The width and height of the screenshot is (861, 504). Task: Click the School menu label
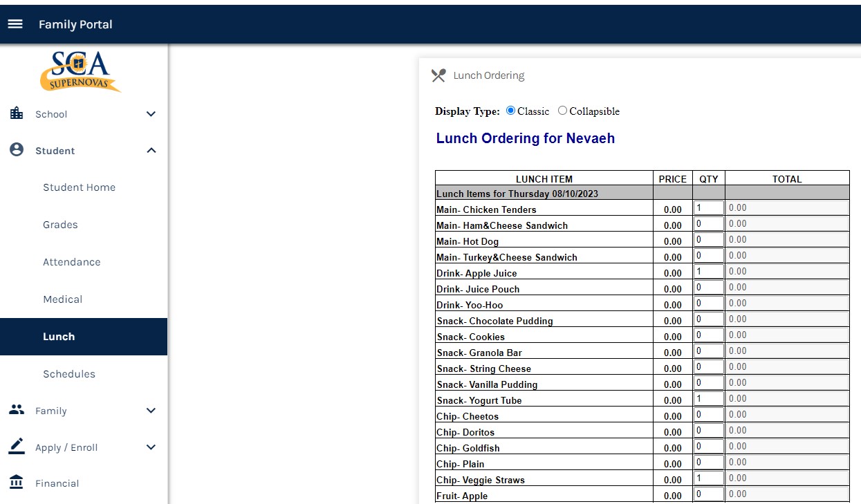click(x=51, y=114)
